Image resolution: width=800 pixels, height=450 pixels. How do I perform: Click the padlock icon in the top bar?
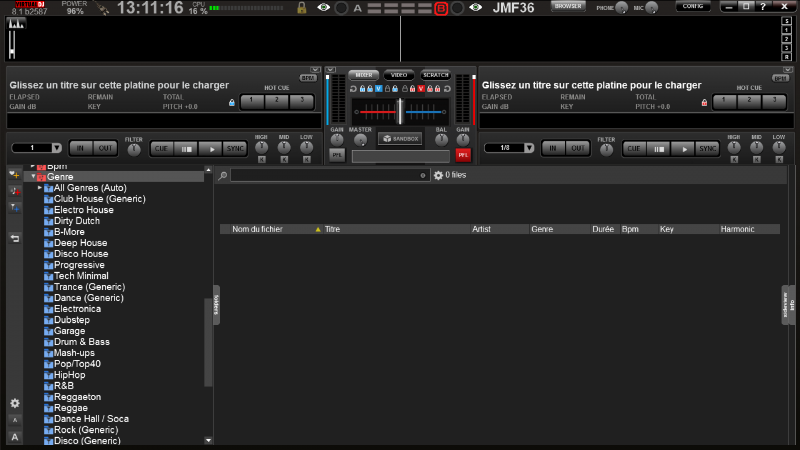pyautogui.click(x=302, y=8)
